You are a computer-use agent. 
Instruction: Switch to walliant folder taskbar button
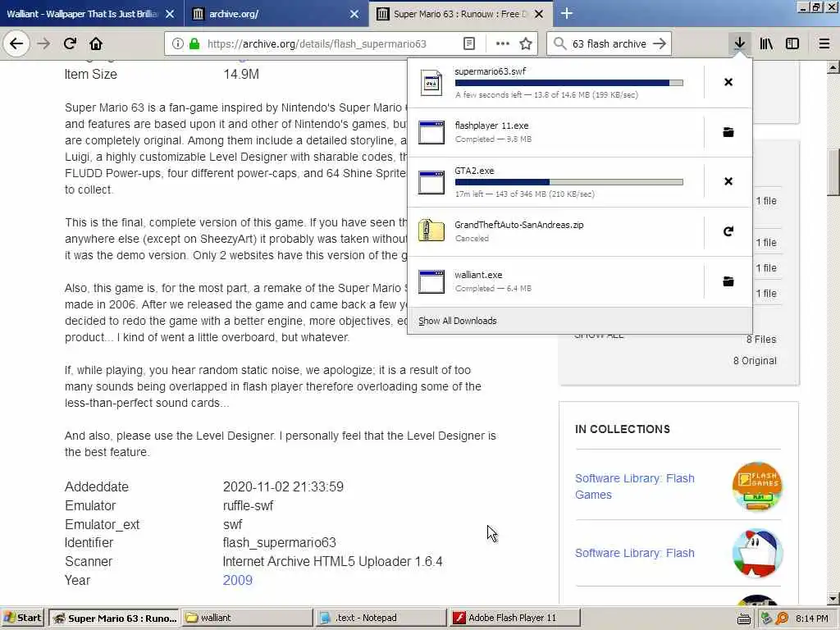coord(246,618)
